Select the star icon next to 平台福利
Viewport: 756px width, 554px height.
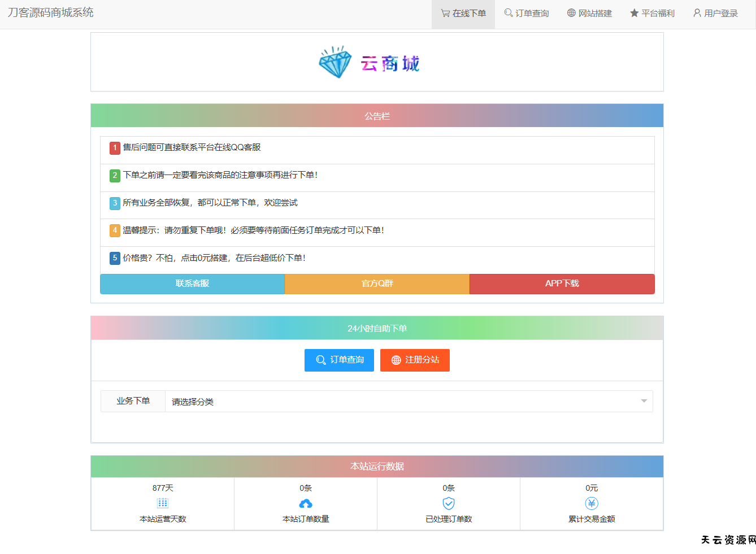click(633, 13)
